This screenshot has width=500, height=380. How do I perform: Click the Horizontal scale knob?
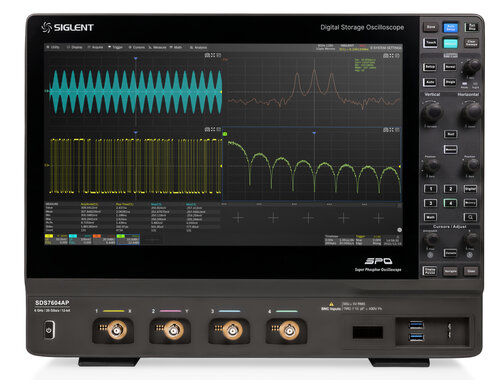point(471,112)
